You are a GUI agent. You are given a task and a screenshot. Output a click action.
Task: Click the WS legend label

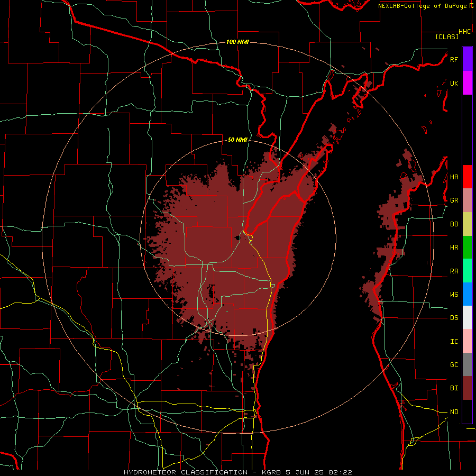(x=454, y=295)
